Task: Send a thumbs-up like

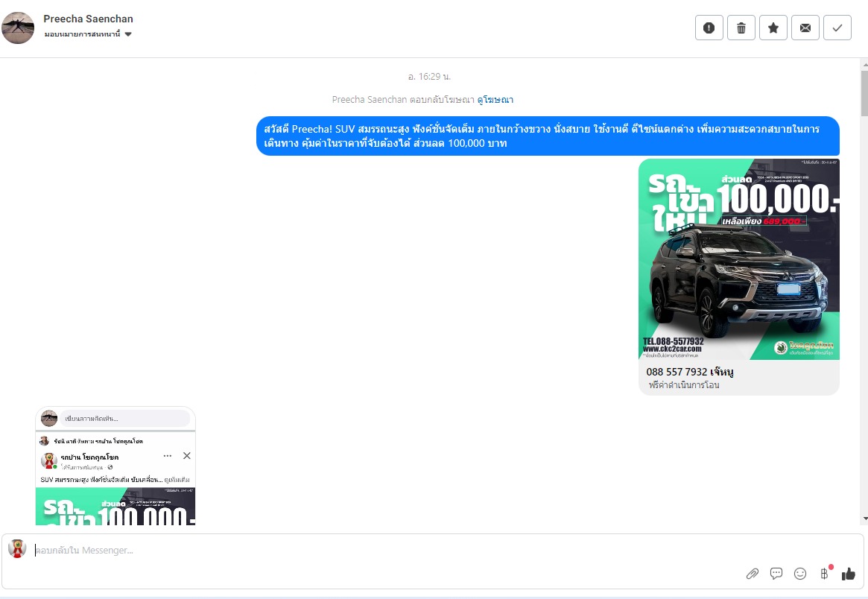Action: (848, 574)
